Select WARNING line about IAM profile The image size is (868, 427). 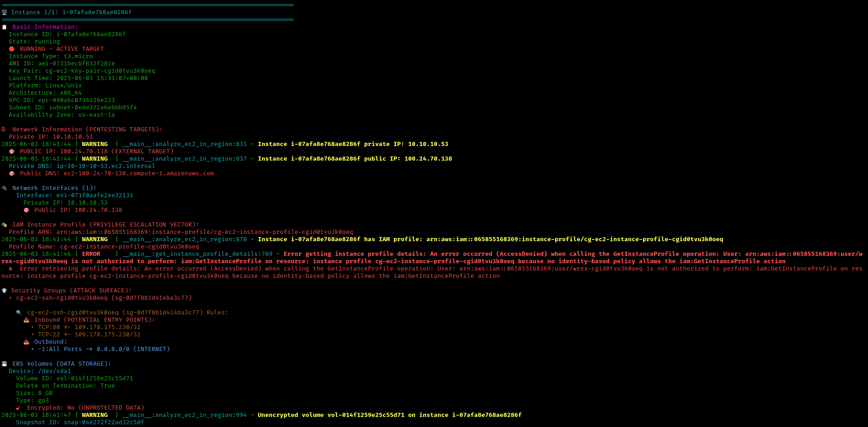pos(362,239)
